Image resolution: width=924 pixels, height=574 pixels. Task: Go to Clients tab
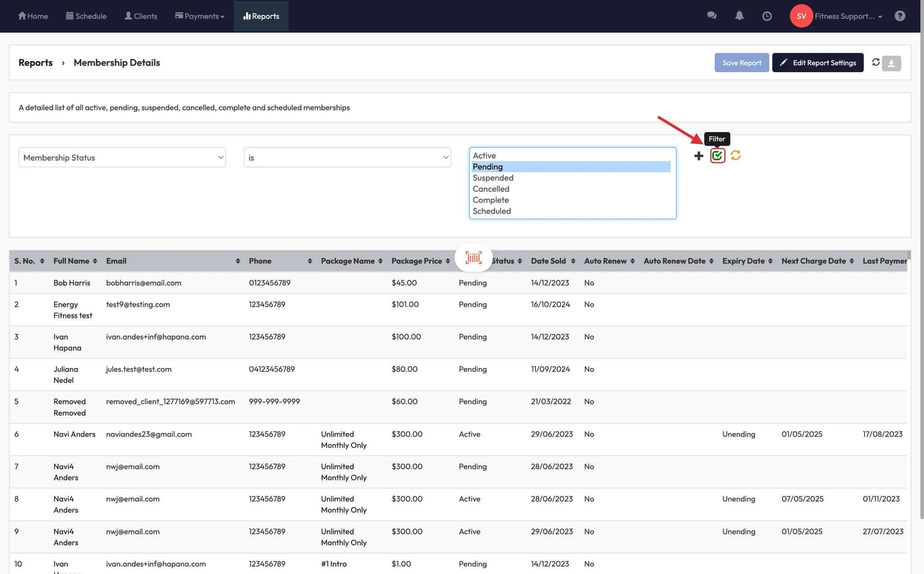coord(141,16)
